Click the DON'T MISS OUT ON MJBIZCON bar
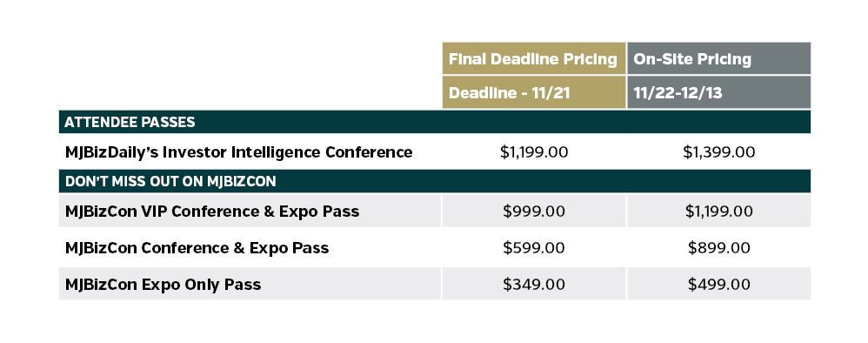 click(435, 181)
